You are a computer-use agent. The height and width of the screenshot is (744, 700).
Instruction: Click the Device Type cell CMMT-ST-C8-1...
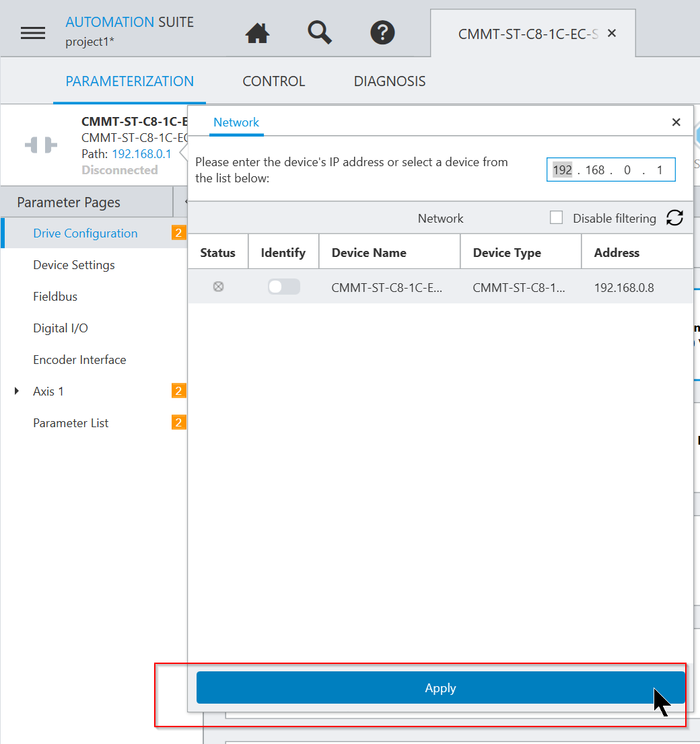(x=518, y=287)
